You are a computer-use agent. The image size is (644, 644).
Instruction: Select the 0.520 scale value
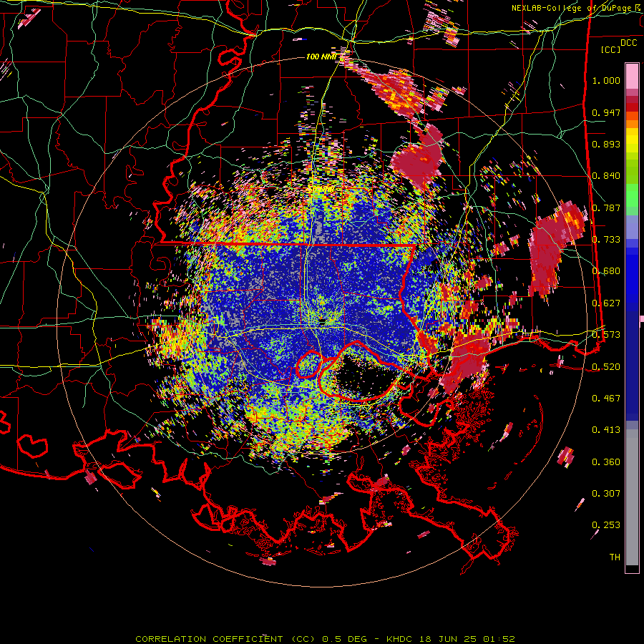pos(606,366)
